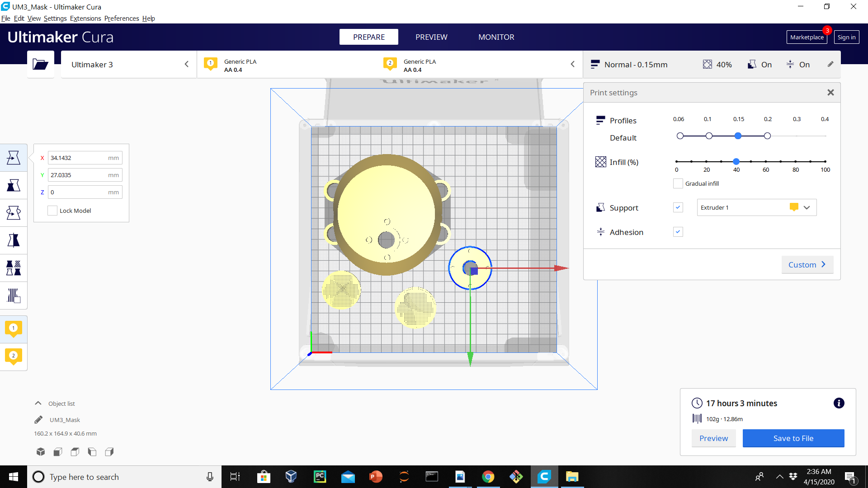This screenshot has width=868, height=488.
Task: Toggle Adhesion checkbox
Action: point(678,232)
